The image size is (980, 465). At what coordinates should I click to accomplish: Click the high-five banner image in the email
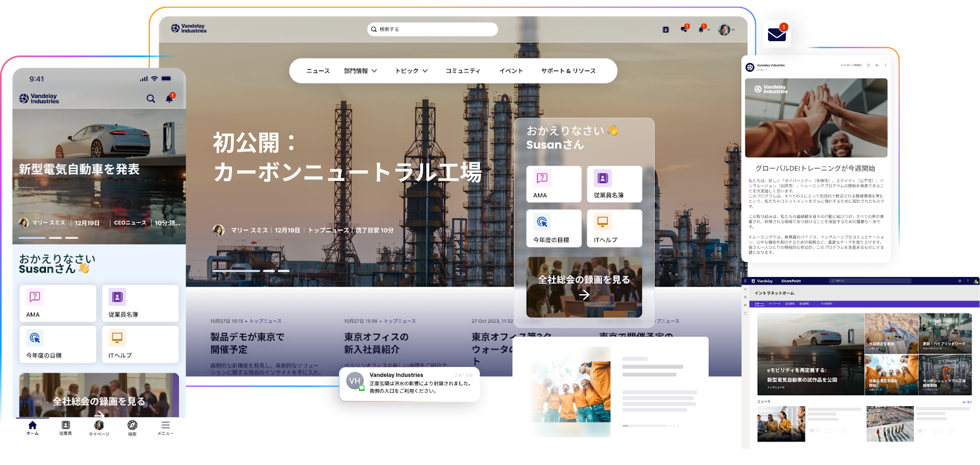(816, 118)
